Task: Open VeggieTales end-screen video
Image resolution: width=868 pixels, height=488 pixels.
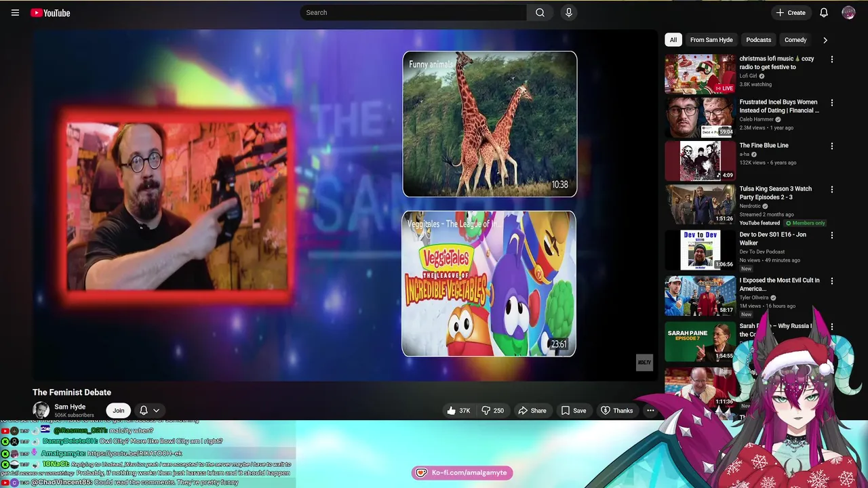Action: pyautogui.click(x=489, y=283)
